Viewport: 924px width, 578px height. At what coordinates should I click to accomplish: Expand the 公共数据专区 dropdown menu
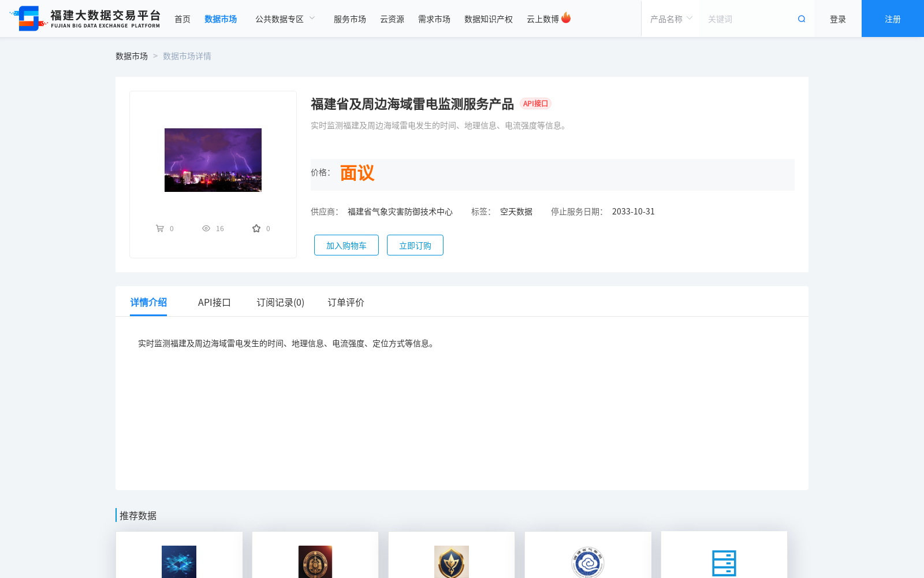tap(285, 19)
